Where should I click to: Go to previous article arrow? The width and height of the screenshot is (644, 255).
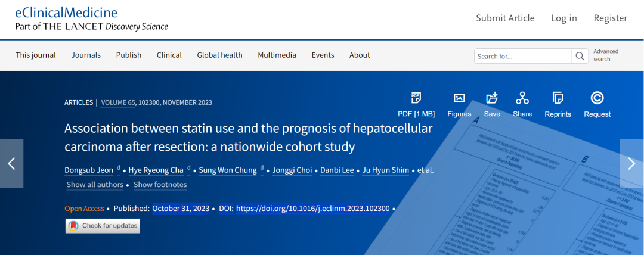[11, 164]
